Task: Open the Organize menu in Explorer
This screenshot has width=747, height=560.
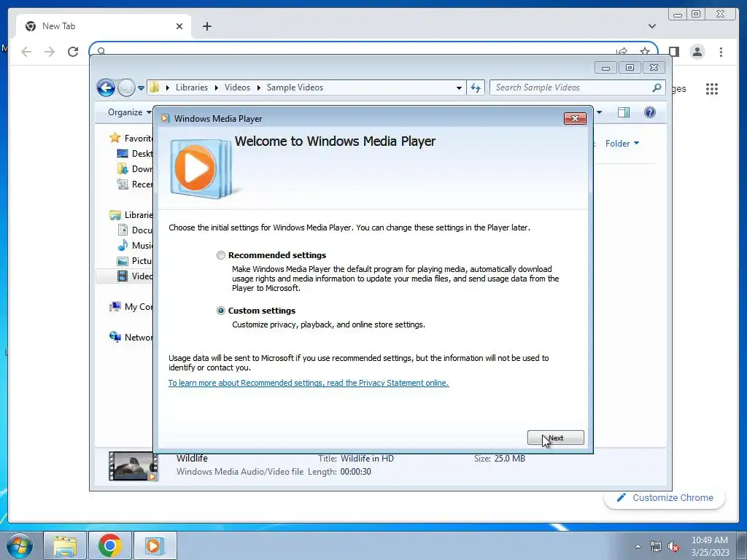Action: pos(130,112)
